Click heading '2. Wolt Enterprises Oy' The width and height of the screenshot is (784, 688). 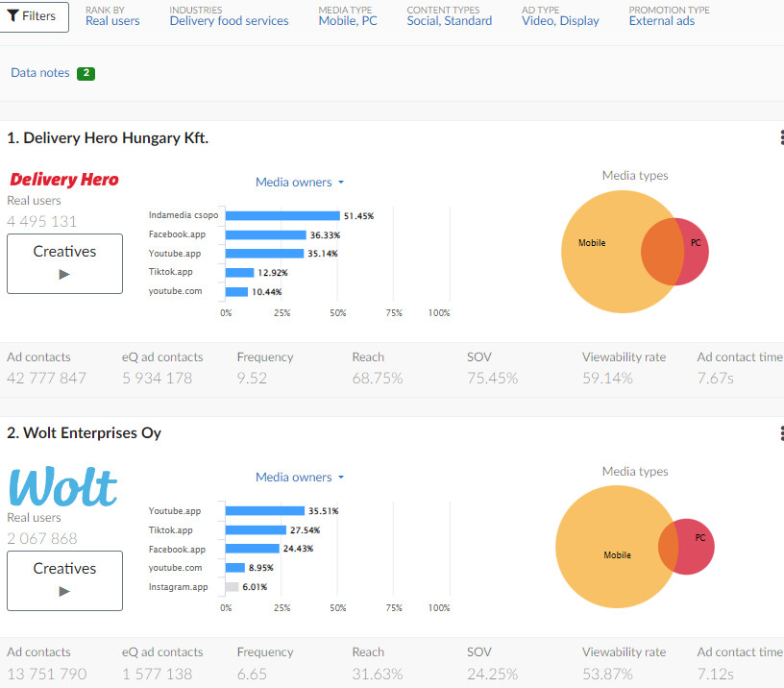pyautogui.click(x=84, y=433)
